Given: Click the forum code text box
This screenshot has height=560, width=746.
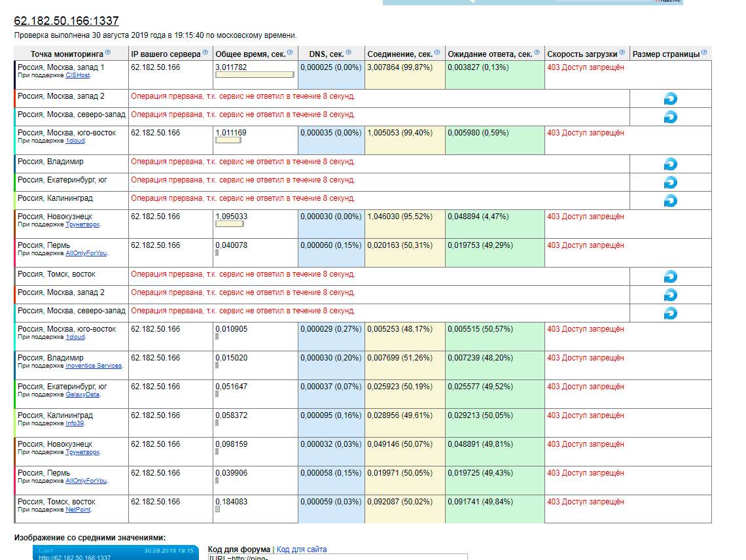Looking at the screenshot, I should coord(338,557).
